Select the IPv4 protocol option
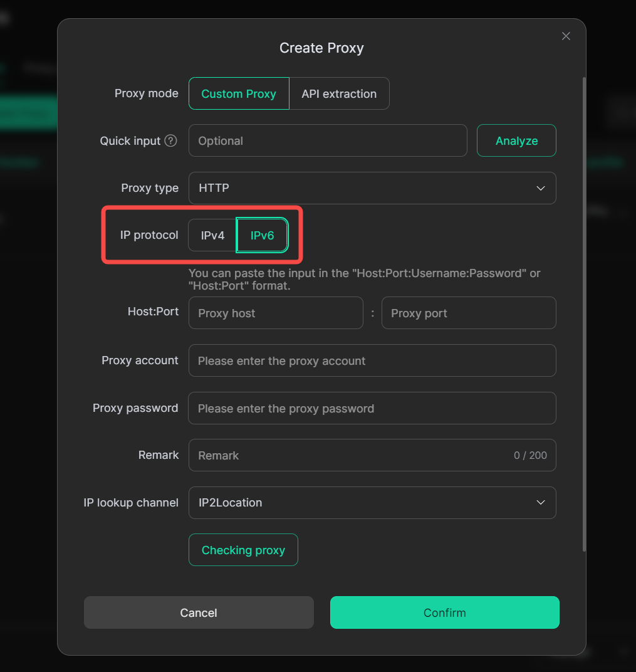 pos(212,235)
